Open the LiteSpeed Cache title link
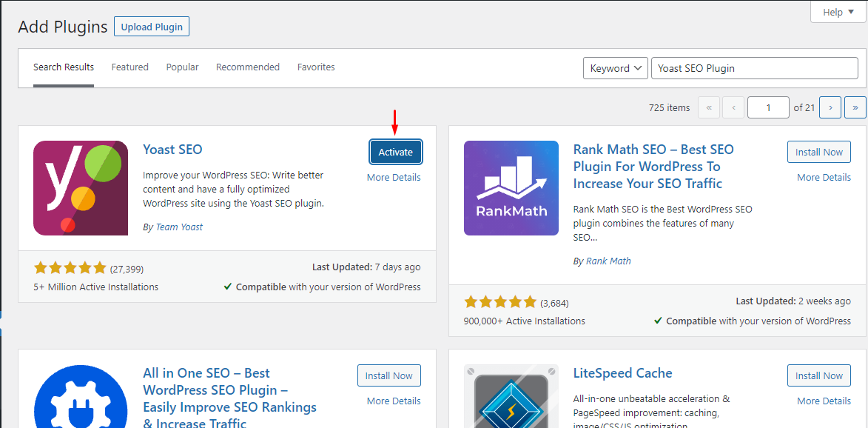The image size is (868, 428). [623, 373]
